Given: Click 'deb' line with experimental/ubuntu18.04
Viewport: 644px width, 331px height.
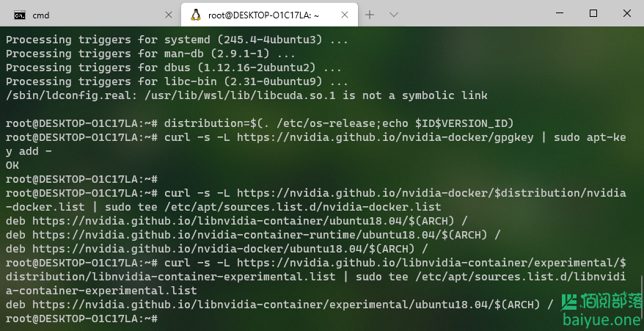Looking at the screenshot, I should [279, 305].
